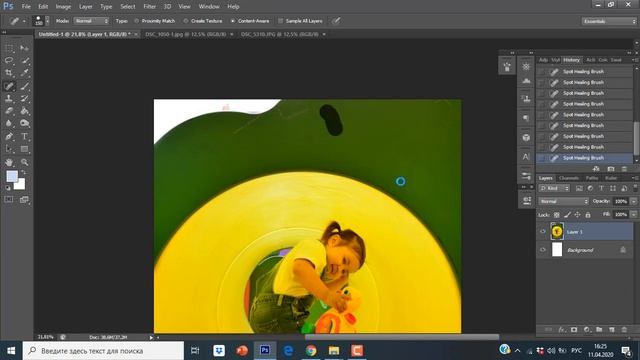The width and height of the screenshot is (640, 360).
Task: Select the Eyedropper tool
Action: point(24,73)
